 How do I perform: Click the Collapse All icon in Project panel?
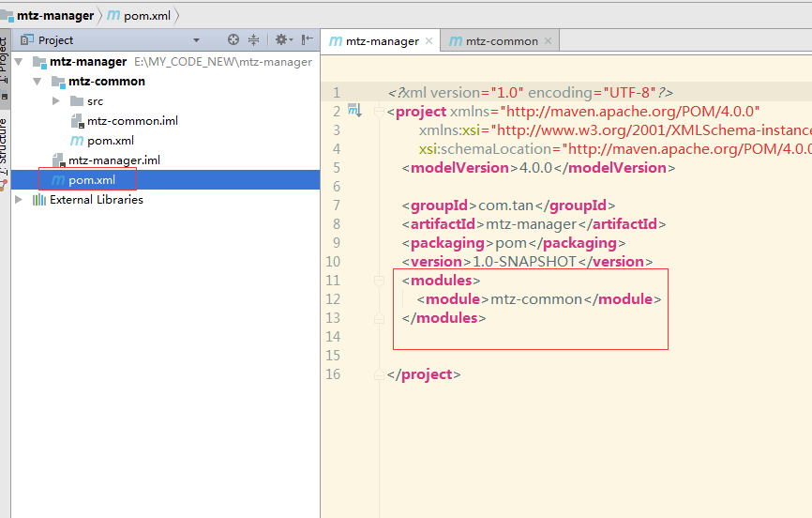click(253, 40)
